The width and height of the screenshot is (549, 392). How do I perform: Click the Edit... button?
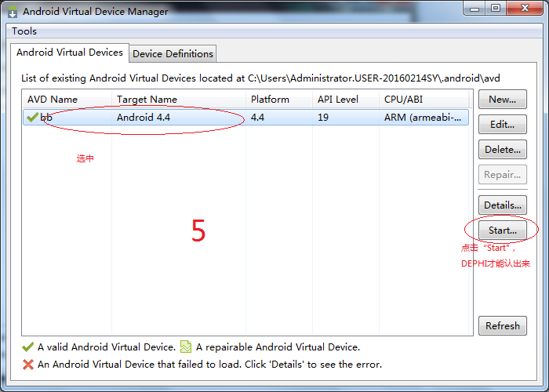[x=502, y=125]
